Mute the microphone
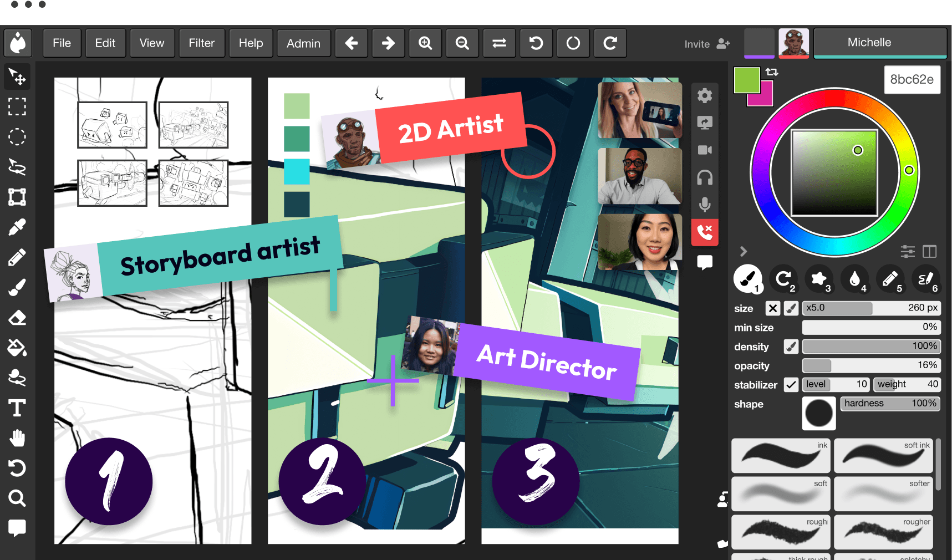This screenshot has width=952, height=560. (705, 205)
